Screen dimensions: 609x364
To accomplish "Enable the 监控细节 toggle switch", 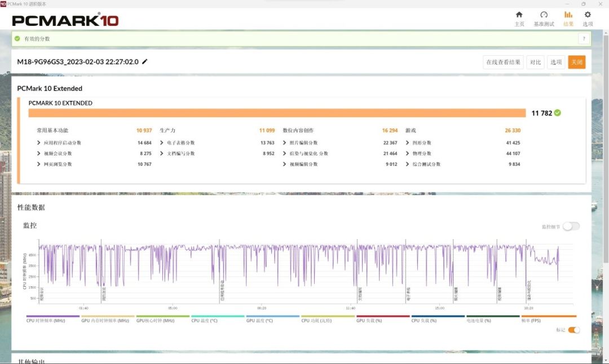I will [571, 227].
